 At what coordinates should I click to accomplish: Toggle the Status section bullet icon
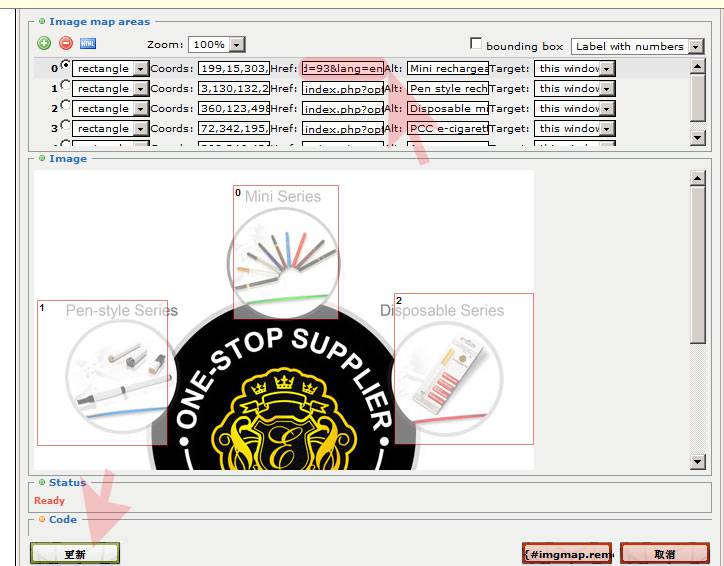click(41, 482)
